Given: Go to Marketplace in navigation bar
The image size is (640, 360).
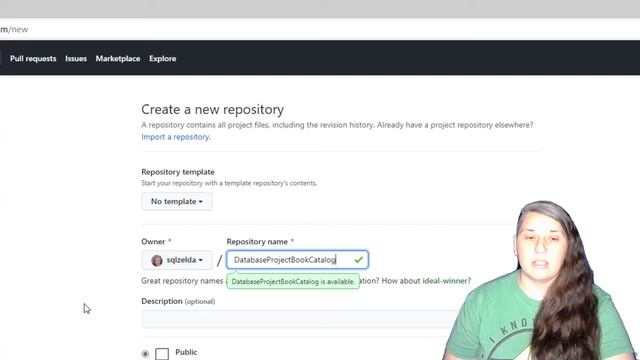Looking at the screenshot, I should point(118,58).
